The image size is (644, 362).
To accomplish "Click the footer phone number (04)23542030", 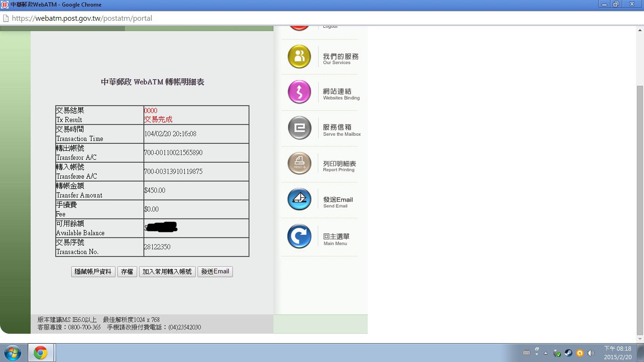I will pyautogui.click(x=184, y=327).
